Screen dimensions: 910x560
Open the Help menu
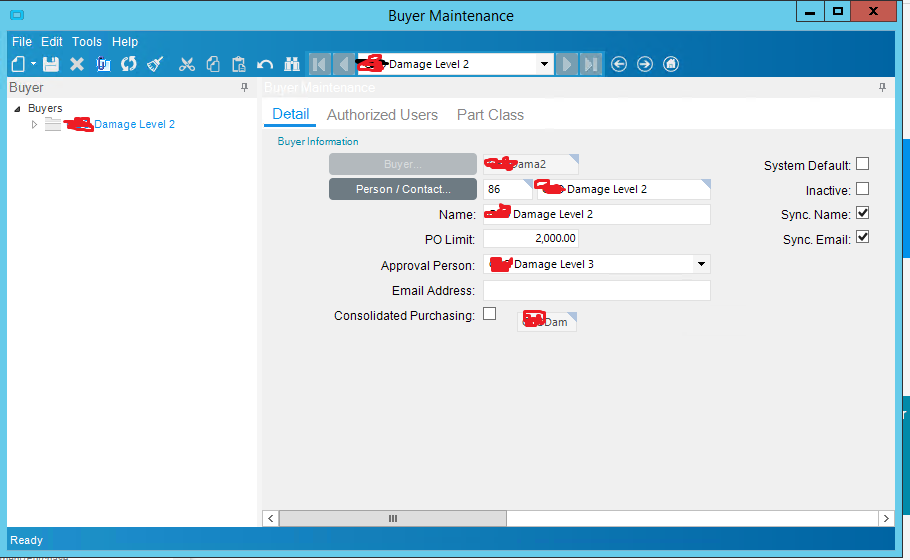click(x=125, y=42)
